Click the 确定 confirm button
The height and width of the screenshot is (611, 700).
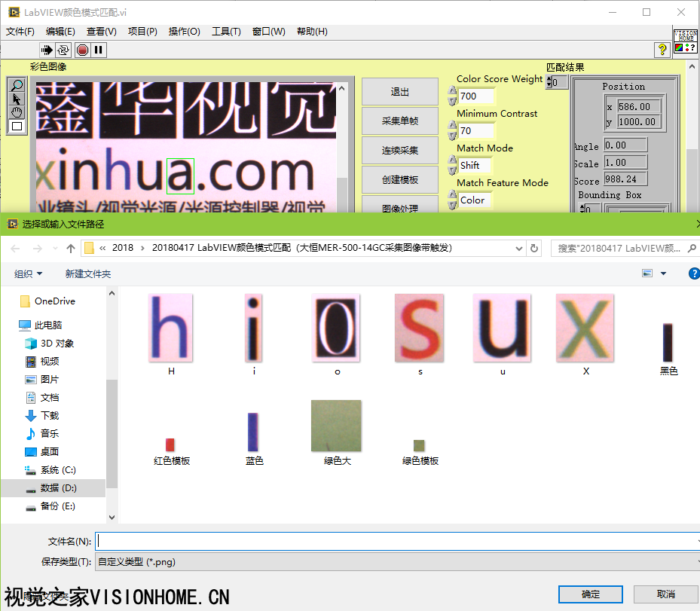point(591,594)
